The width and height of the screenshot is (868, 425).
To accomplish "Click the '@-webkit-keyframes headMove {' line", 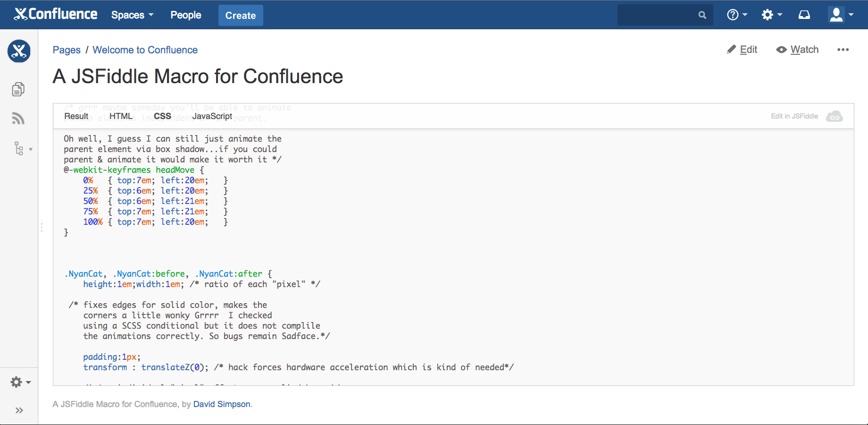I will 134,170.
